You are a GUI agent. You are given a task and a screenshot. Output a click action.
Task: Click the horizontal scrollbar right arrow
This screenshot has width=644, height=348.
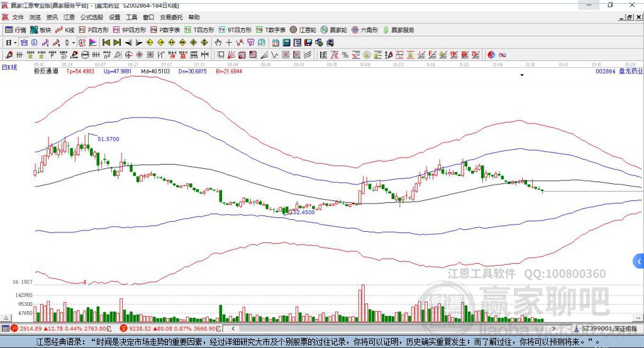553,329
